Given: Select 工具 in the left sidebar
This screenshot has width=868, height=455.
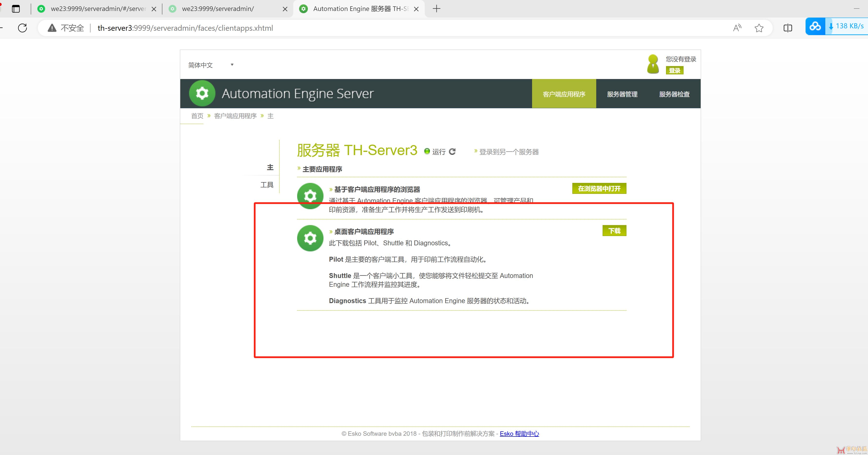Looking at the screenshot, I should tap(267, 185).
